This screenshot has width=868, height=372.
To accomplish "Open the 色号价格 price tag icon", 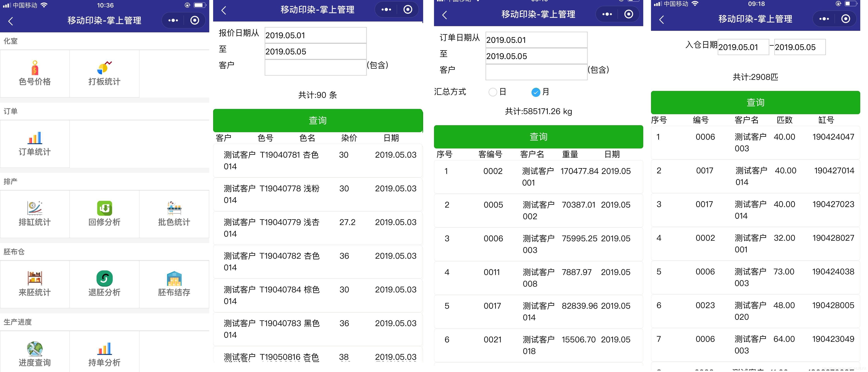I will pyautogui.click(x=35, y=68).
